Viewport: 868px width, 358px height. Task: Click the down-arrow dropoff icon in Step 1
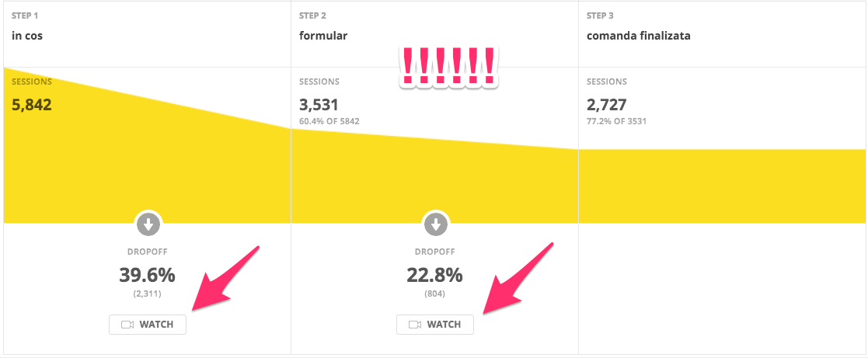click(148, 224)
